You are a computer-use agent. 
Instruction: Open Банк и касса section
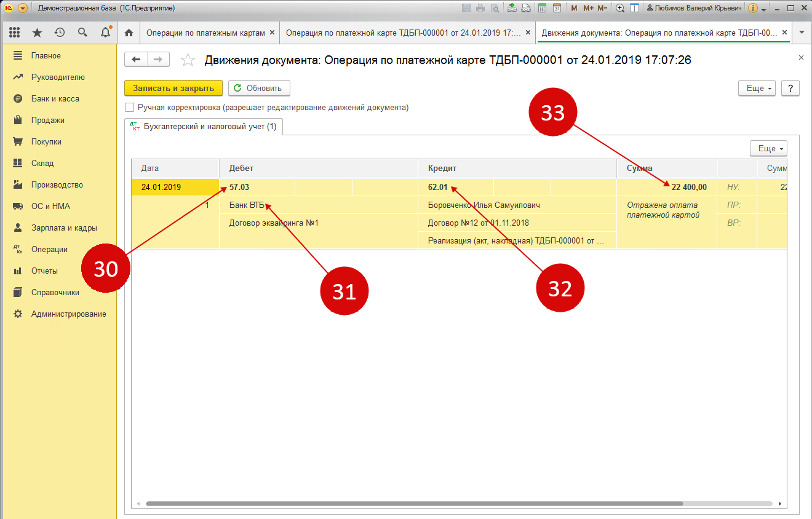(55, 98)
